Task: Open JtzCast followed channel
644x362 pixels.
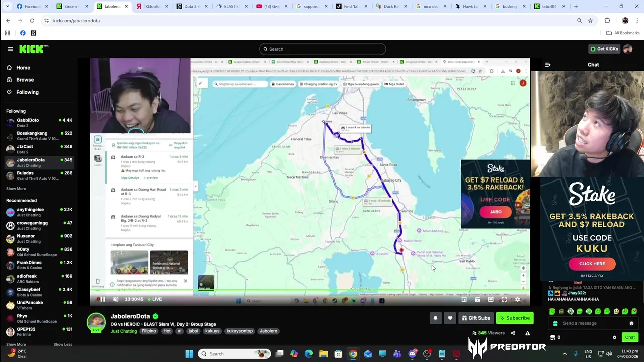Action: point(39,149)
